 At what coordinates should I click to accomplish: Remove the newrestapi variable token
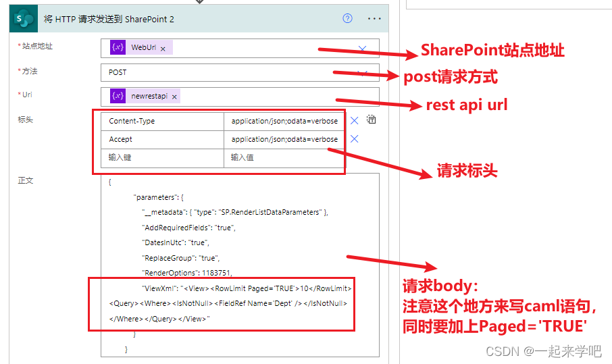(x=174, y=97)
